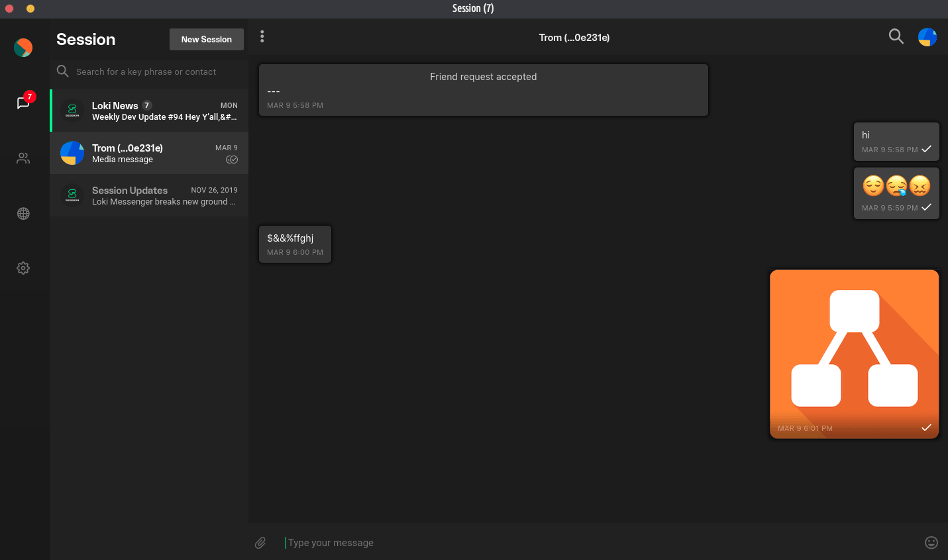Click the yellow minimize window button
Viewport: 948px width, 560px height.
click(30, 9)
